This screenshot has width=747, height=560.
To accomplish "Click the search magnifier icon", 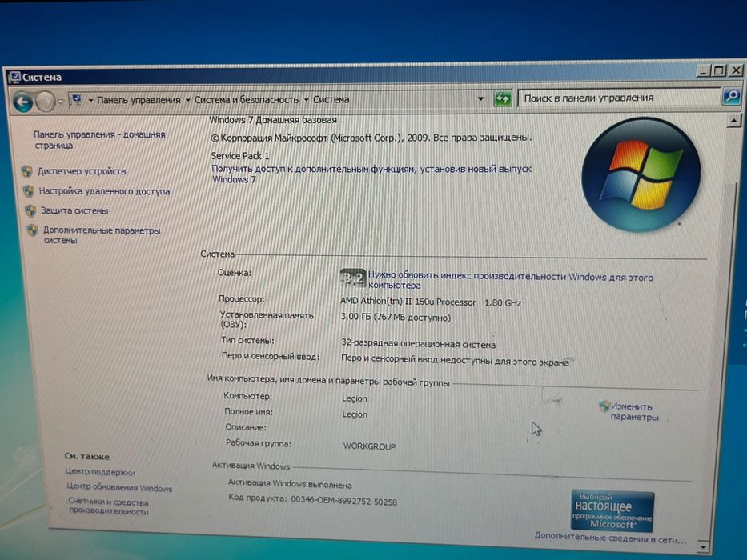I will (x=731, y=97).
